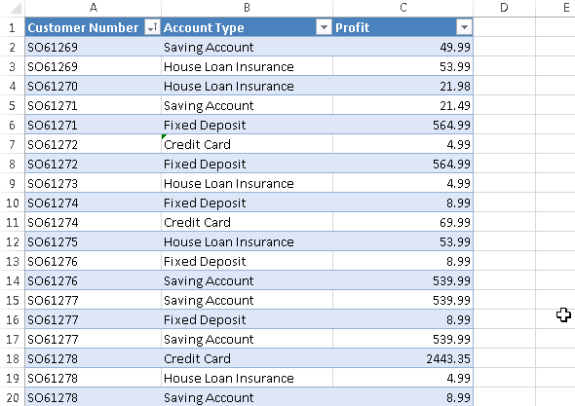Click profit value 539.99 in row 14

(x=403, y=281)
